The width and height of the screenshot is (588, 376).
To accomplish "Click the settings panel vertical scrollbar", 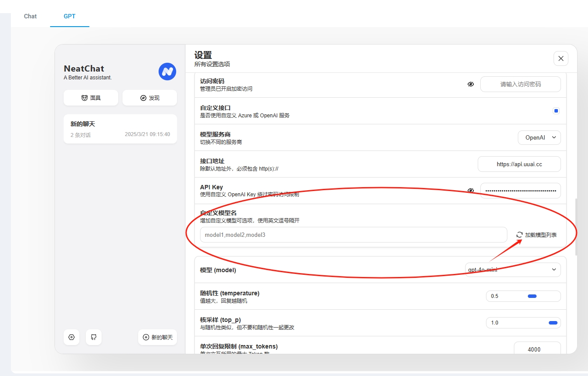I will coord(577,227).
